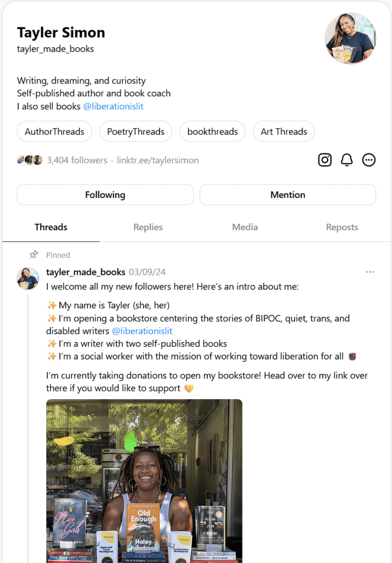The height and width of the screenshot is (563, 392).
Task: Switch to the Replies tab
Action: point(148,227)
